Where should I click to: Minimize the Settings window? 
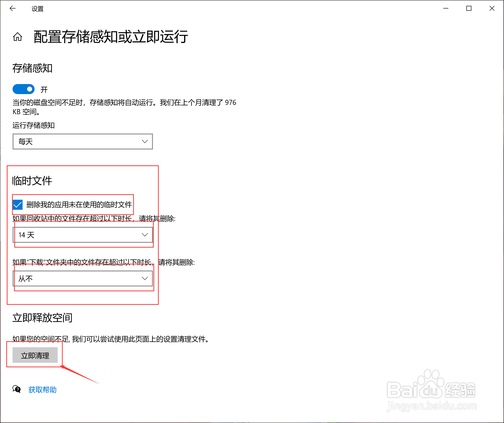pyautogui.click(x=446, y=8)
